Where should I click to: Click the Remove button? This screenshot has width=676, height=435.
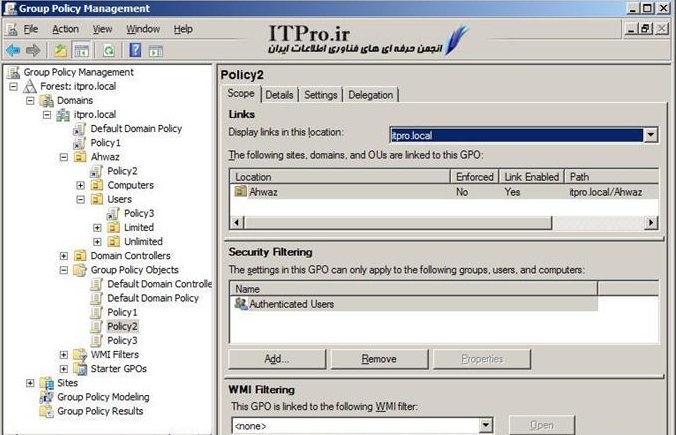click(379, 359)
